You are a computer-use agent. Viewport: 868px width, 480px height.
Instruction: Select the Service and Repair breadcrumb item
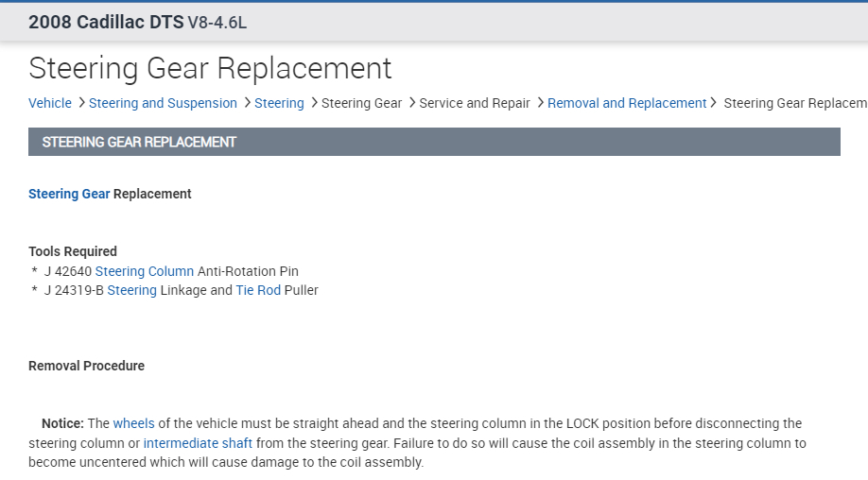click(475, 103)
